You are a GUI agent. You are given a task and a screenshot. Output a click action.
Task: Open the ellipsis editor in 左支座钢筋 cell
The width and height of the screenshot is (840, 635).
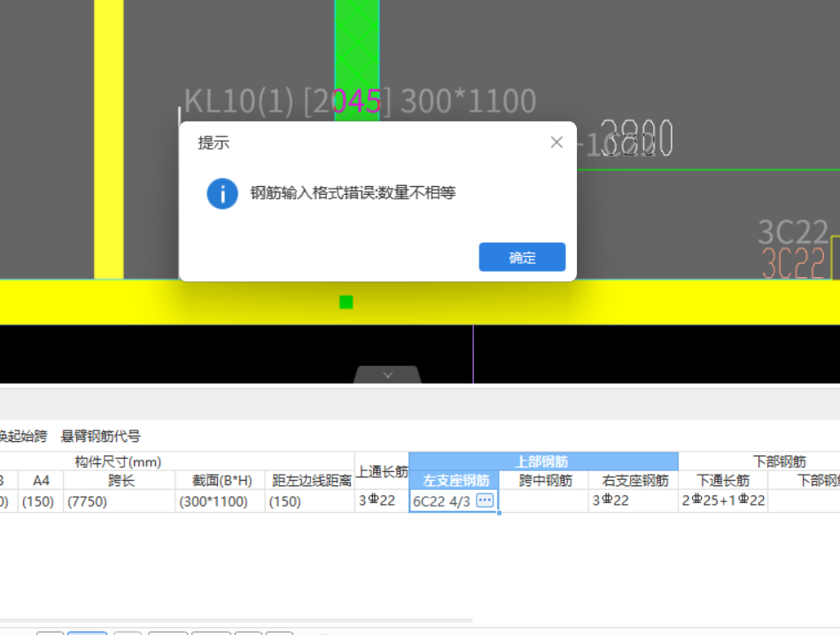tap(485, 500)
